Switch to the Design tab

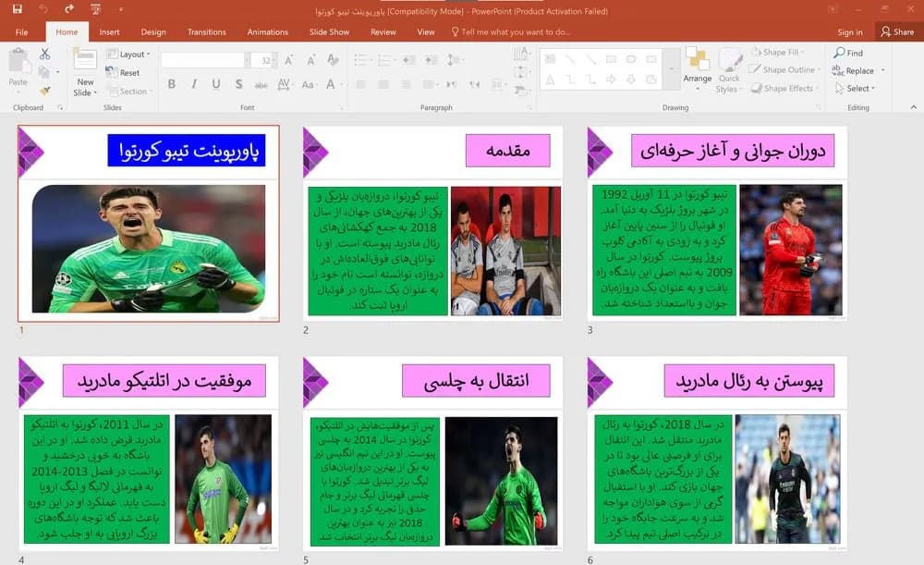click(x=153, y=31)
